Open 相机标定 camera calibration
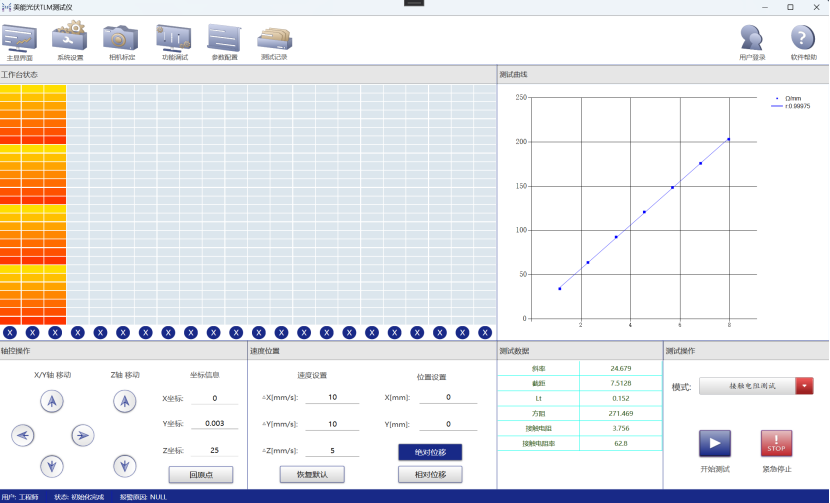830x503 pixels. (x=122, y=40)
